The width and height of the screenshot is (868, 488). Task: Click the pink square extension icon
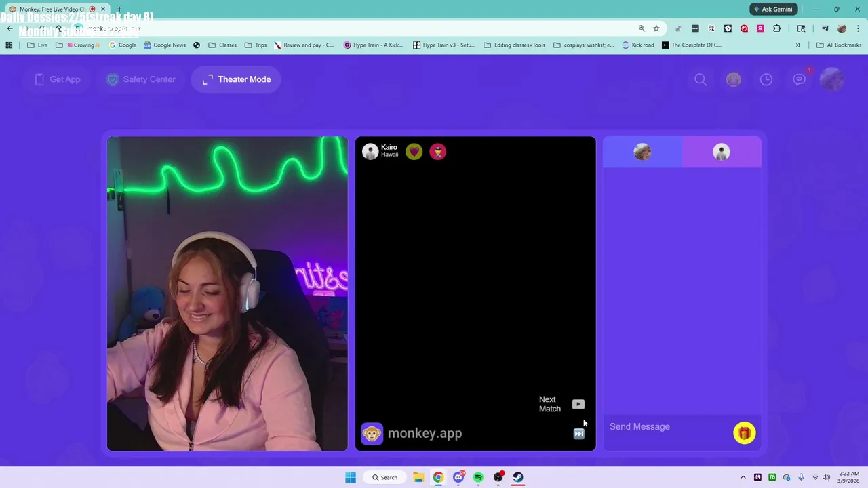(x=760, y=28)
